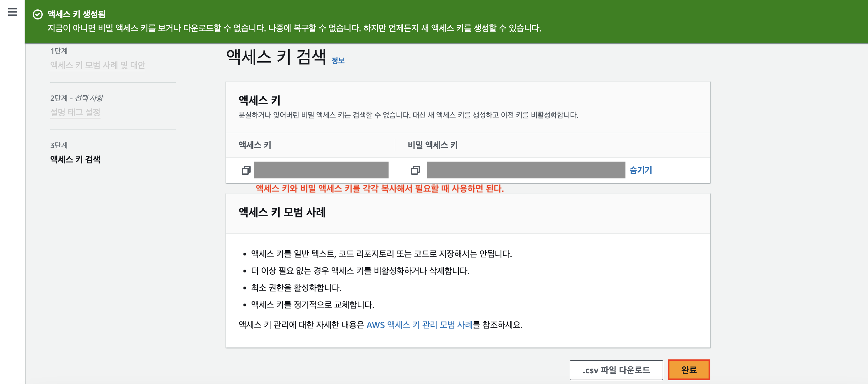
Task: Go to step 2 설명 태그 설정
Action: coord(75,112)
